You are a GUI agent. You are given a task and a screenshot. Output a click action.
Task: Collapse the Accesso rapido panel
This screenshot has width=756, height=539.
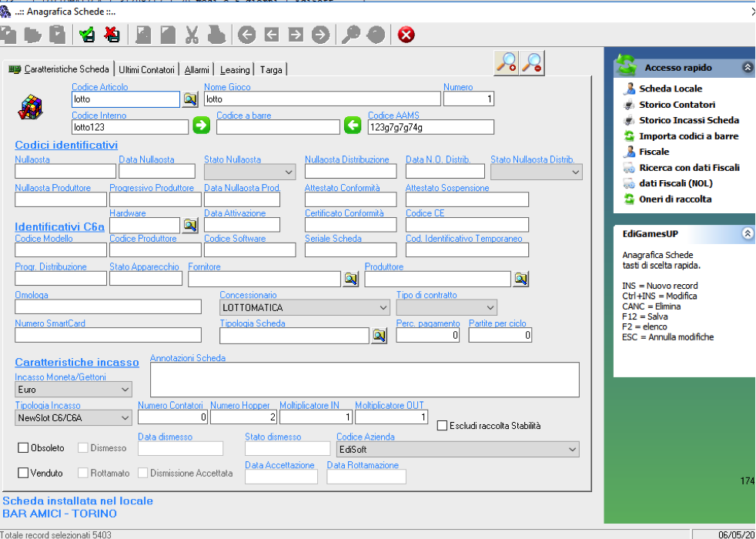(x=748, y=68)
